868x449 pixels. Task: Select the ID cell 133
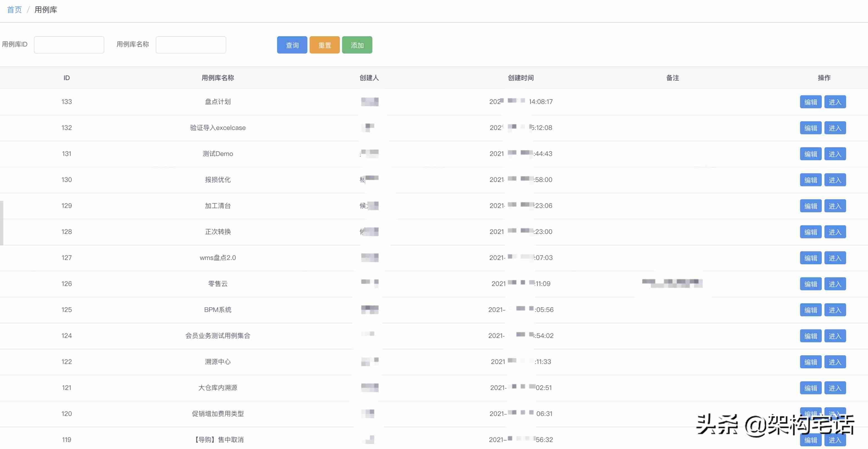67,102
